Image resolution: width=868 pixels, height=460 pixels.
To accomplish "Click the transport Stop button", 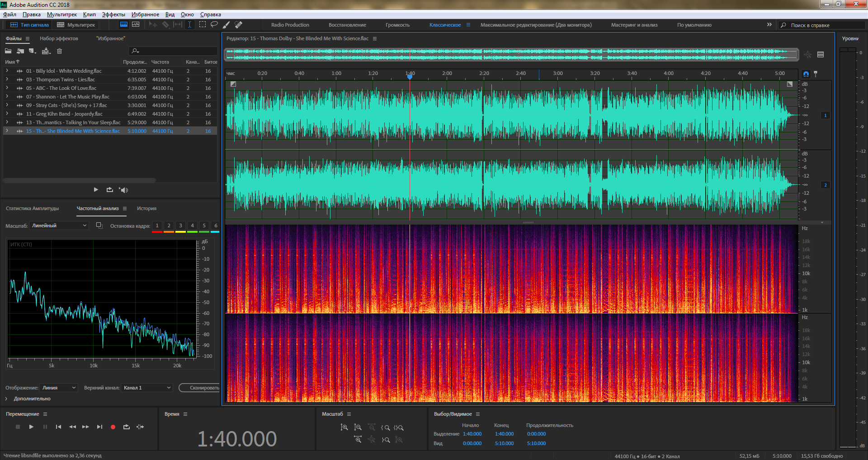I will click(x=18, y=427).
